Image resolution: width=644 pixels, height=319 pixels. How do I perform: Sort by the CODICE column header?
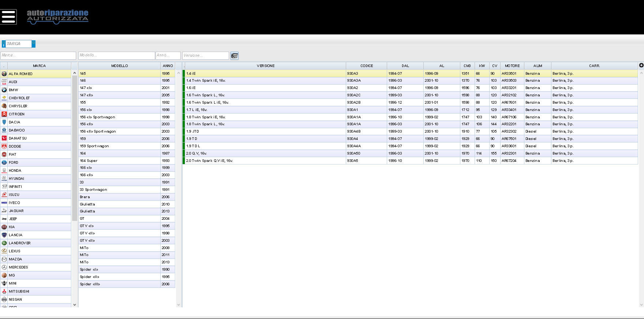click(367, 66)
